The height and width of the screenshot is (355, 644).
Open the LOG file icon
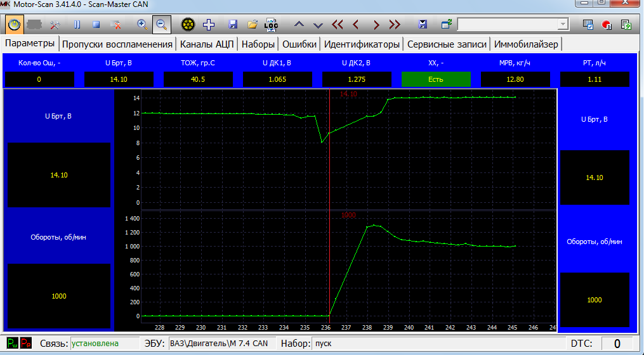tap(272, 25)
